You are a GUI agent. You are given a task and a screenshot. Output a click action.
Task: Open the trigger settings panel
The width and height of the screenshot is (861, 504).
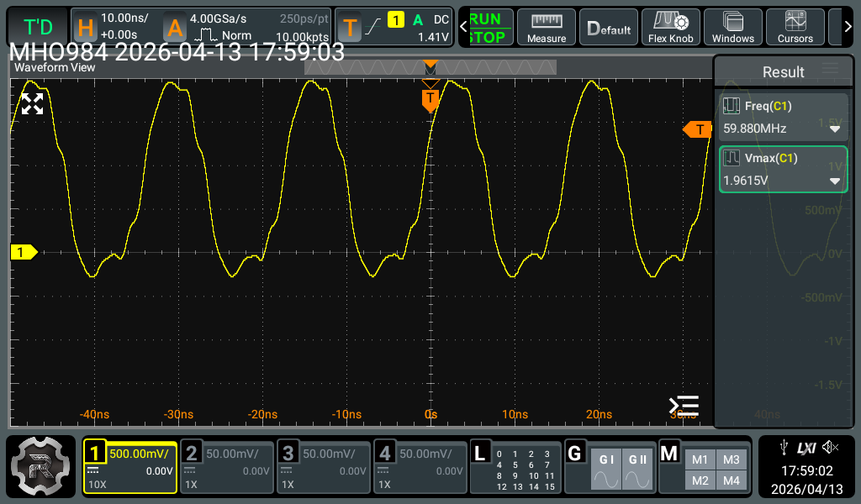coord(394,27)
